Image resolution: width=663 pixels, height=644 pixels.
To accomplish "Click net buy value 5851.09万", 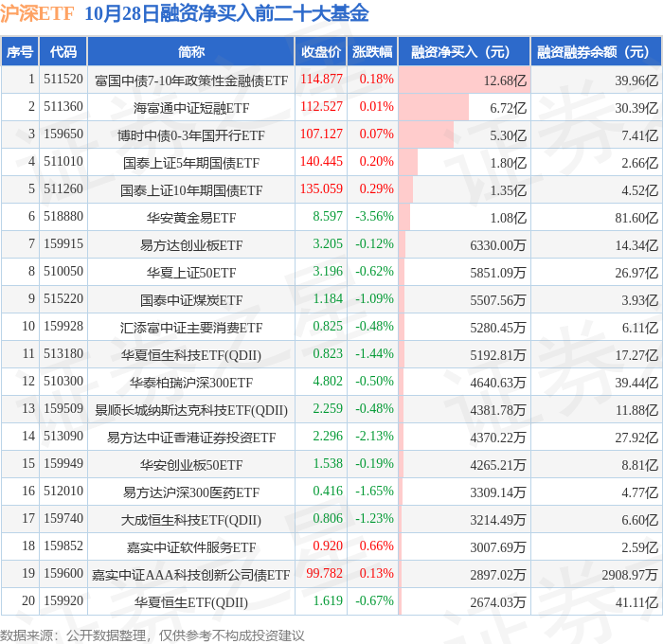I will pyautogui.click(x=498, y=273).
